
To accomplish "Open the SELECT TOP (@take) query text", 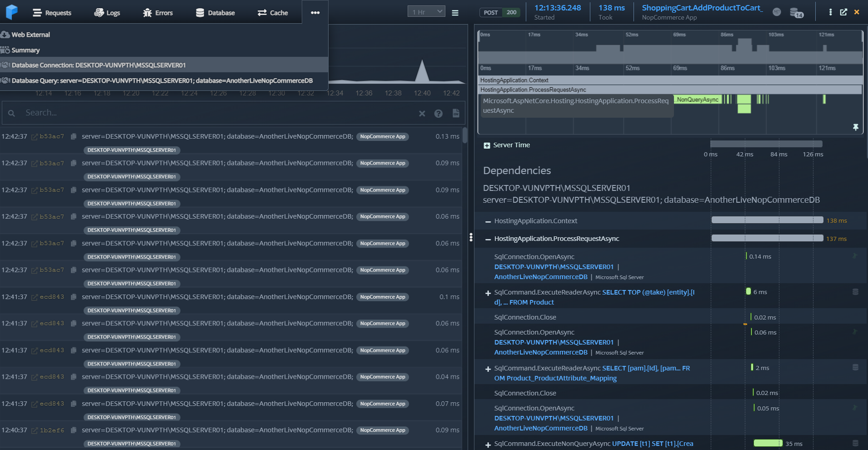I will tap(594, 297).
